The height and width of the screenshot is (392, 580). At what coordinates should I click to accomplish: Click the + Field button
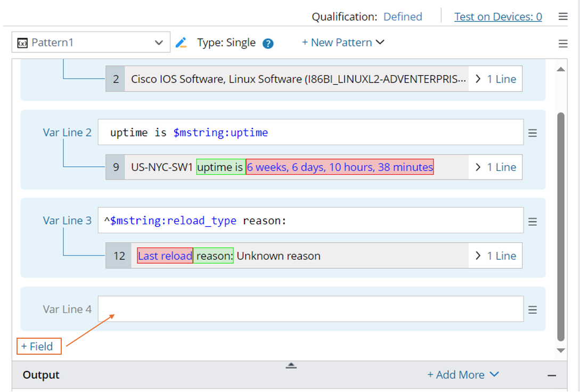point(38,347)
